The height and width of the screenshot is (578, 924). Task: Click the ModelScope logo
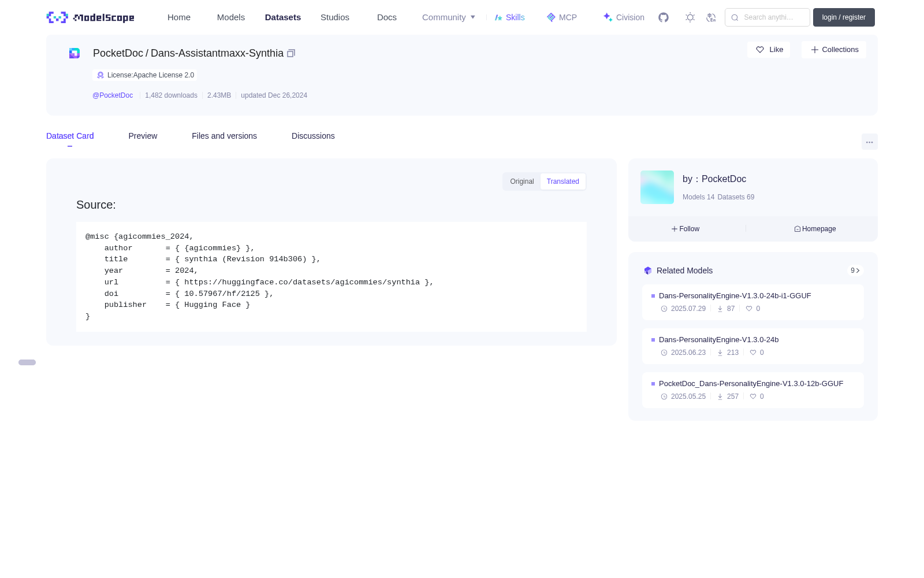pyautogui.click(x=91, y=17)
